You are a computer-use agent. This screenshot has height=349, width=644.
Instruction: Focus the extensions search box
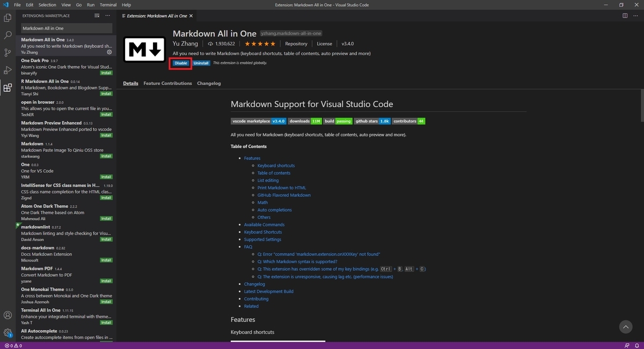click(x=67, y=28)
